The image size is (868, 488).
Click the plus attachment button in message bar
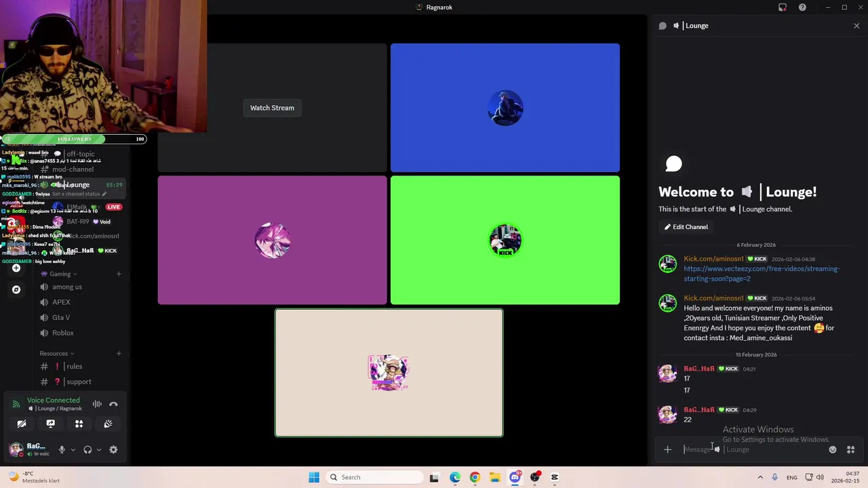(x=667, y=449)
